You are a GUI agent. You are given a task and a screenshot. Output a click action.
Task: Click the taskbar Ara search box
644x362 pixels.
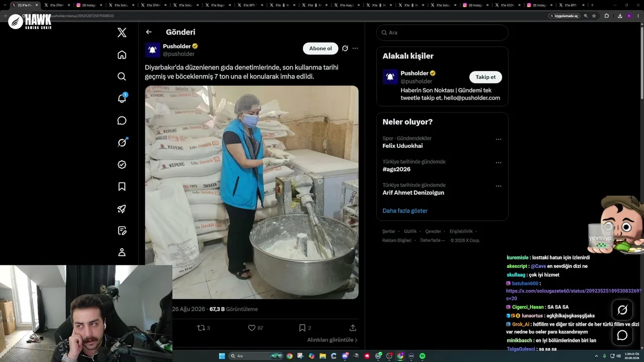(256, 356)
